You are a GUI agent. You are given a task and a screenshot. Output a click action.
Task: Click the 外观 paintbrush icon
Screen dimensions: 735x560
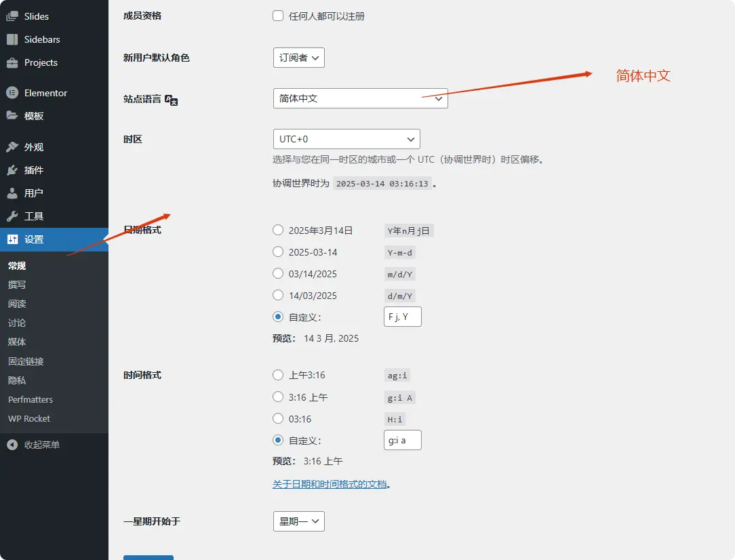[12, 147]
